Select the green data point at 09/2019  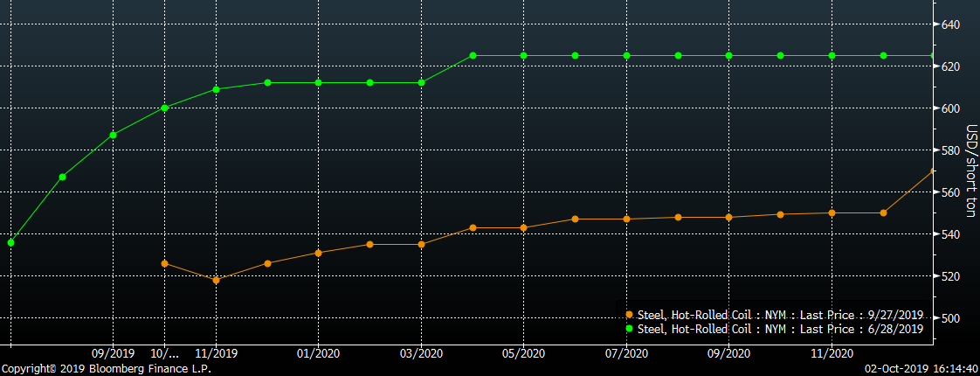[x=114, y=136]
